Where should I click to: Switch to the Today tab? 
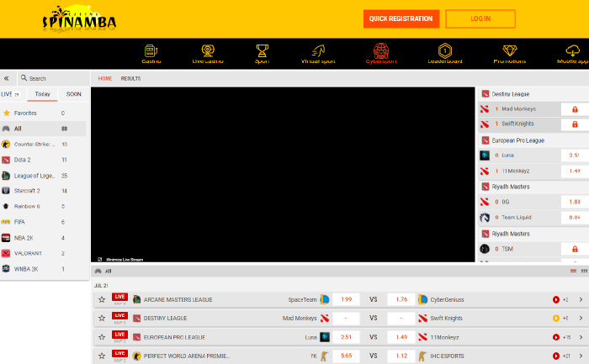pos(42,94)
